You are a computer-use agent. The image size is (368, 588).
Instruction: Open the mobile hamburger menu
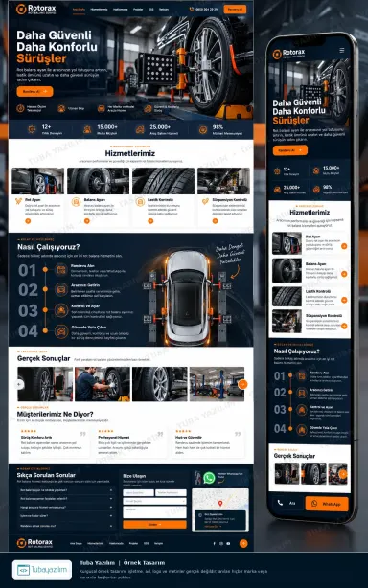pyautogui.click(x=342, y=50)
